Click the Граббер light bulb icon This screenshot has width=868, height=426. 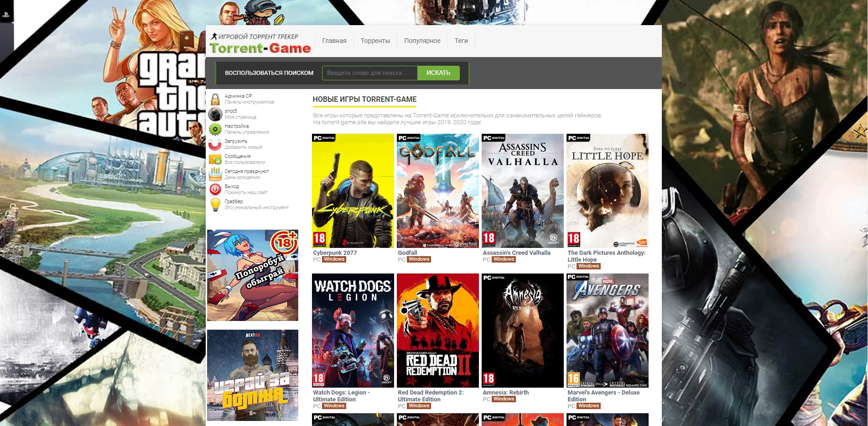coord(215,205)
